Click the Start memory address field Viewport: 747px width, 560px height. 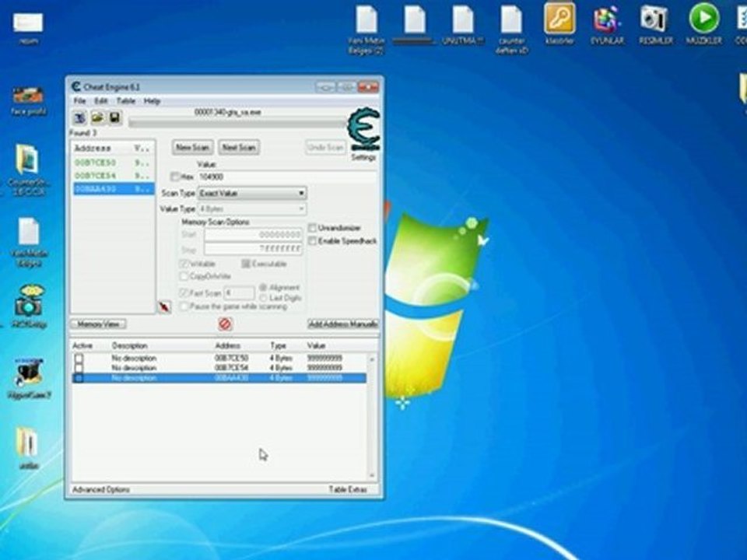254,234
